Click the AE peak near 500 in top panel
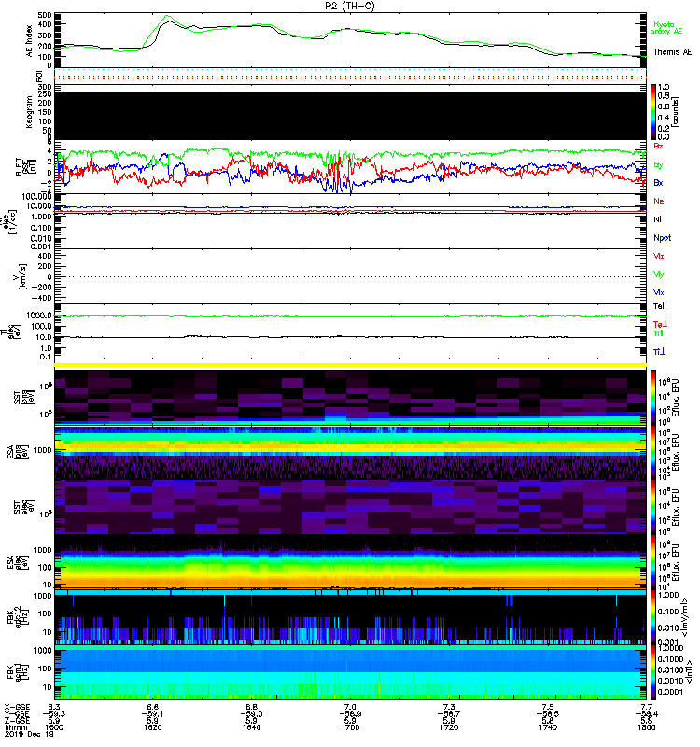The height and width of the screenshot is (747, 700). (x=167, y=17)
